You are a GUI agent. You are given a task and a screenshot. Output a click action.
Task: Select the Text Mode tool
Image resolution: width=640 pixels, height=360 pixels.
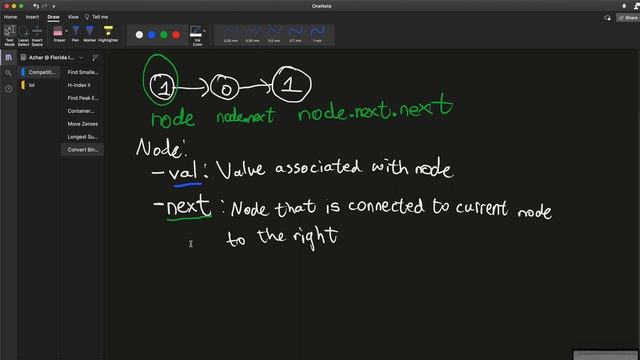[x=9, y=35]
